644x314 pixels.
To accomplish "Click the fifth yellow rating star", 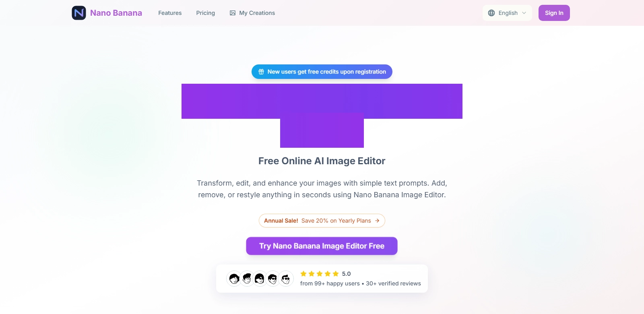I will coord(336,274).
